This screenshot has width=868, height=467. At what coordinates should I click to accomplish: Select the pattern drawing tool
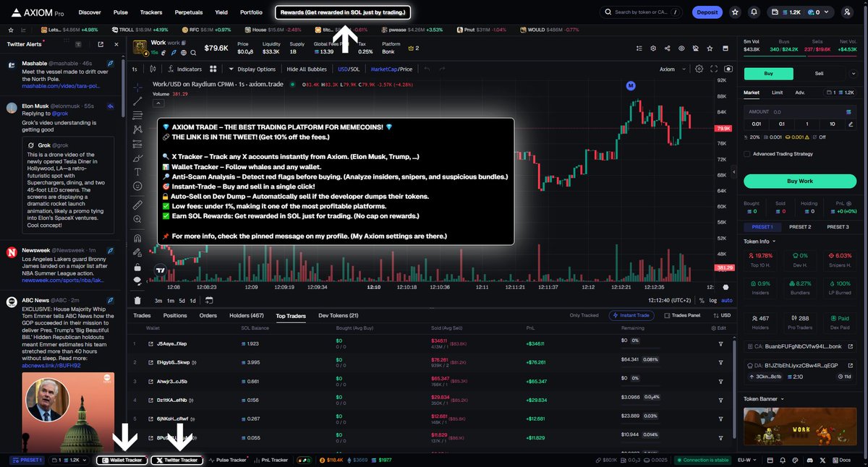tap(137, 128)
